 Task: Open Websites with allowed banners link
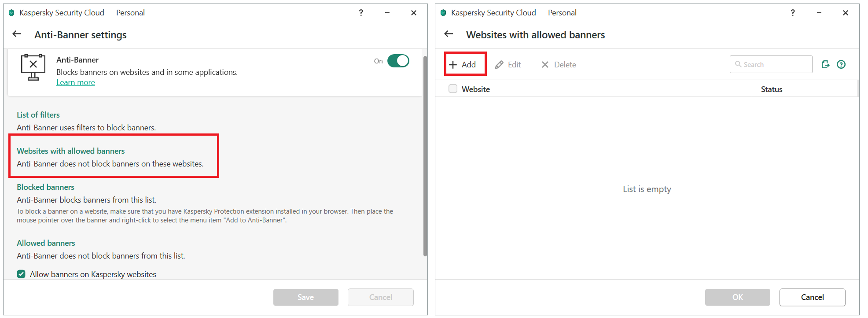pyautogui.click(x=71, y=151)
